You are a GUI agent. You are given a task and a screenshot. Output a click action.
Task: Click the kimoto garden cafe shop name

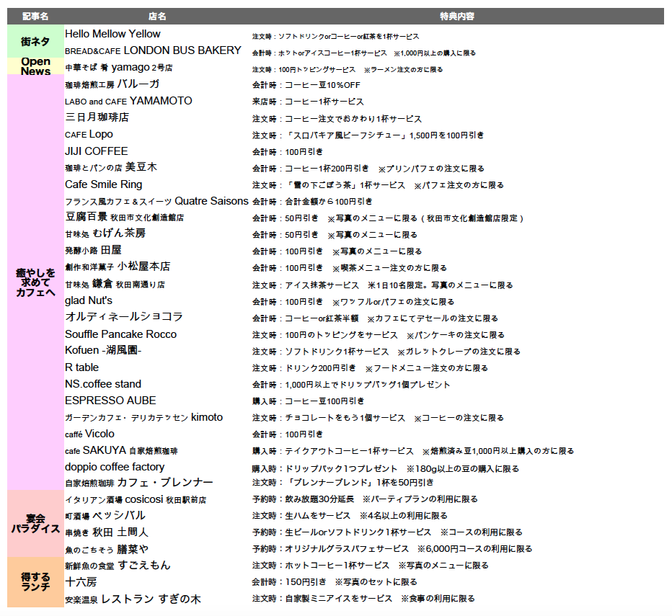pyautogui.click(x=144, y=417)
